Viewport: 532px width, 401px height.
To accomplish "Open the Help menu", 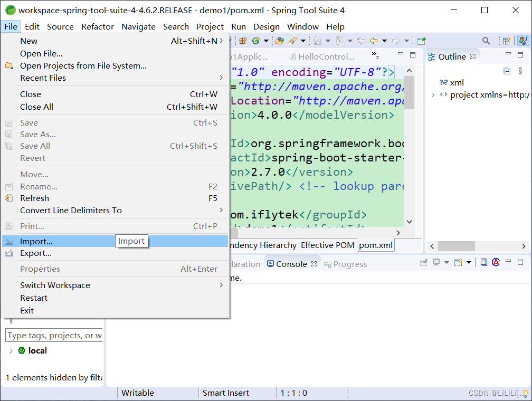I will (x=335, y=27).
